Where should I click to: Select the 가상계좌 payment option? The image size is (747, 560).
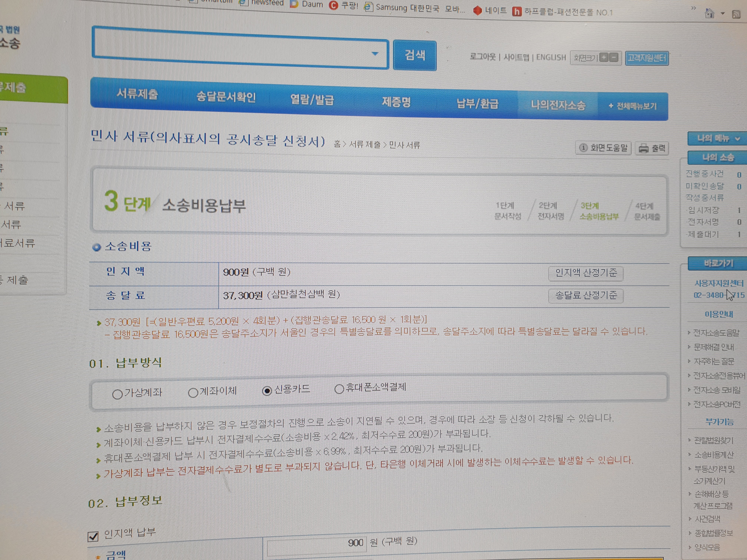click(117, 394)
